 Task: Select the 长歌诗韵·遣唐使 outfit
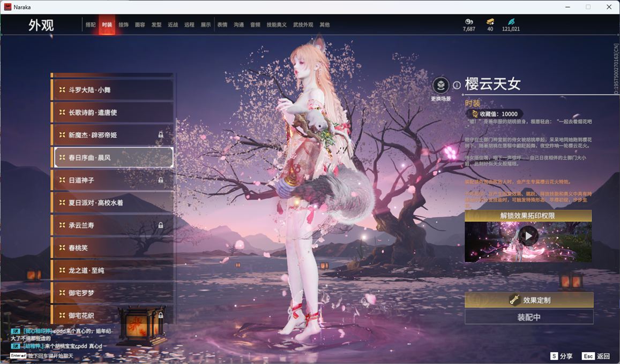pyautogui.click(x=113, y=112)
